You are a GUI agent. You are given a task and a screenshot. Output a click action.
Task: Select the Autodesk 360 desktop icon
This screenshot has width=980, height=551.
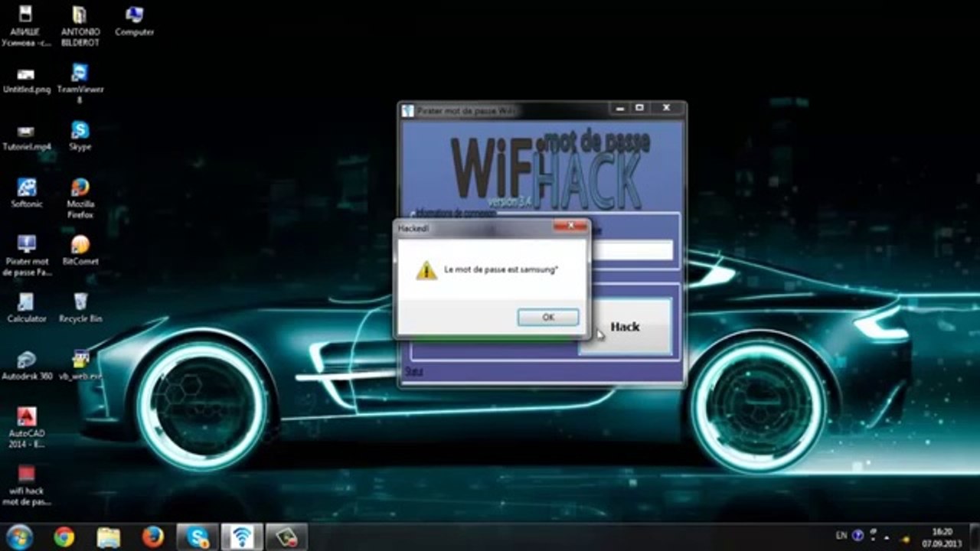[x=26, y=365]
